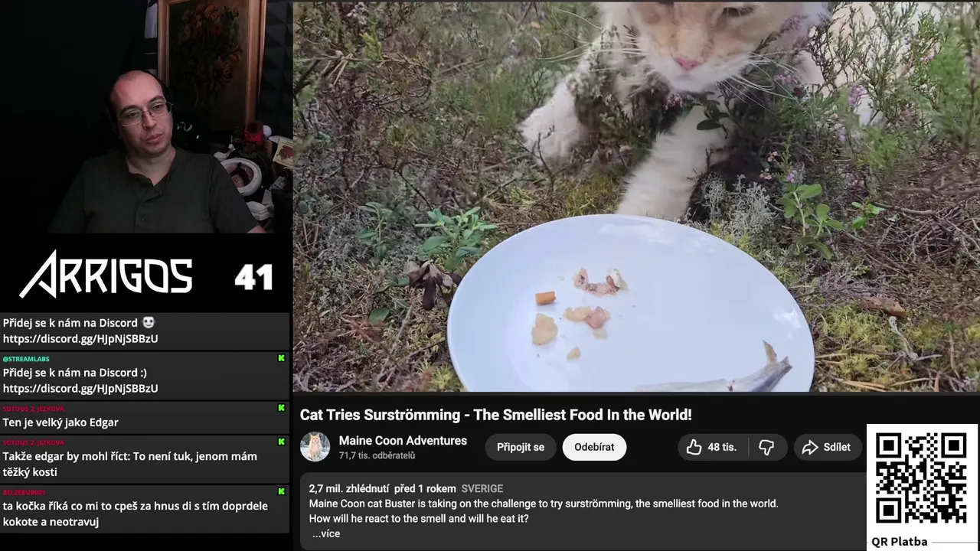Click the Discord invite link in the Streamlabs message
This screenshot has height=551, width=980.
(x=80, y=389)
